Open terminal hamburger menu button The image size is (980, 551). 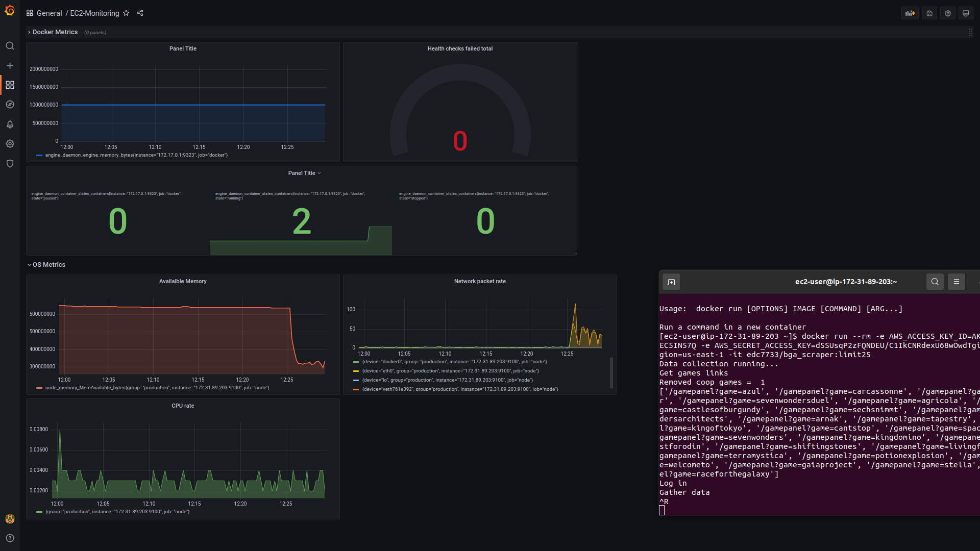click(957, 282)
